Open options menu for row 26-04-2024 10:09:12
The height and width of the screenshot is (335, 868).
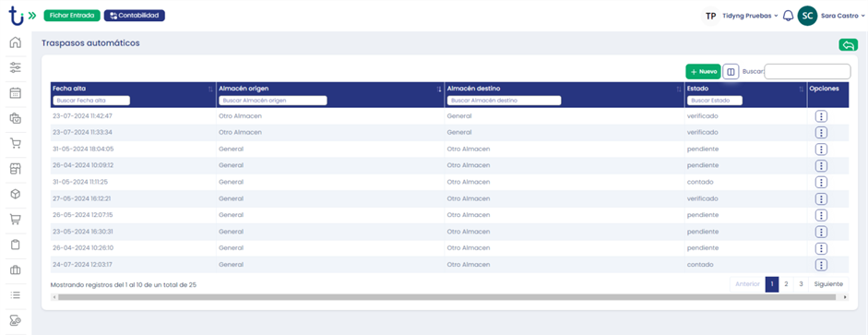pos(822,165)
